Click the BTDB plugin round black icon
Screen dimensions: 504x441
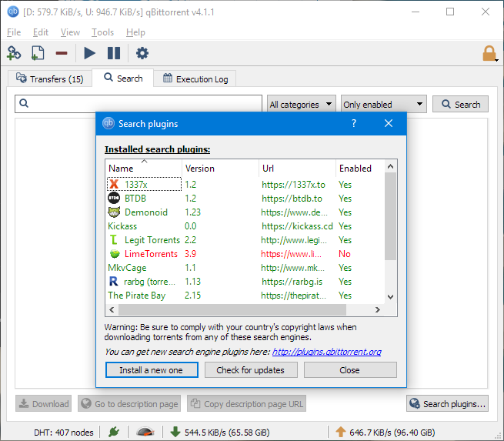tap(114, 199)
